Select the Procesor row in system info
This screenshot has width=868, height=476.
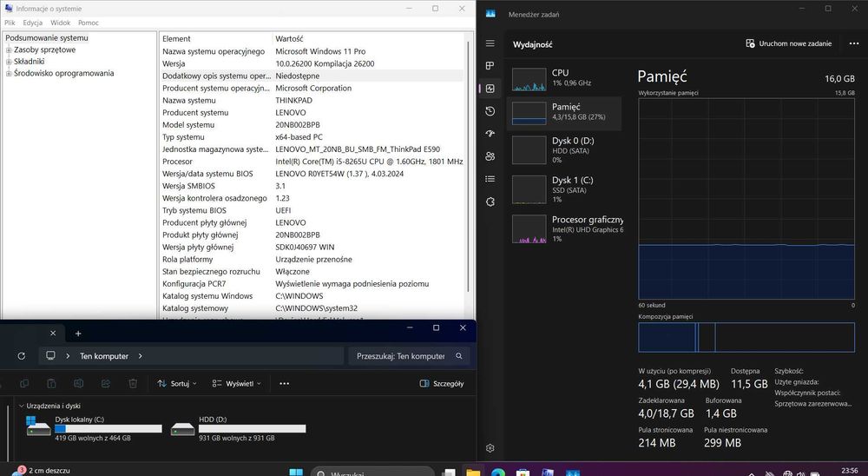pyautogui.click(x=312, y=162)
